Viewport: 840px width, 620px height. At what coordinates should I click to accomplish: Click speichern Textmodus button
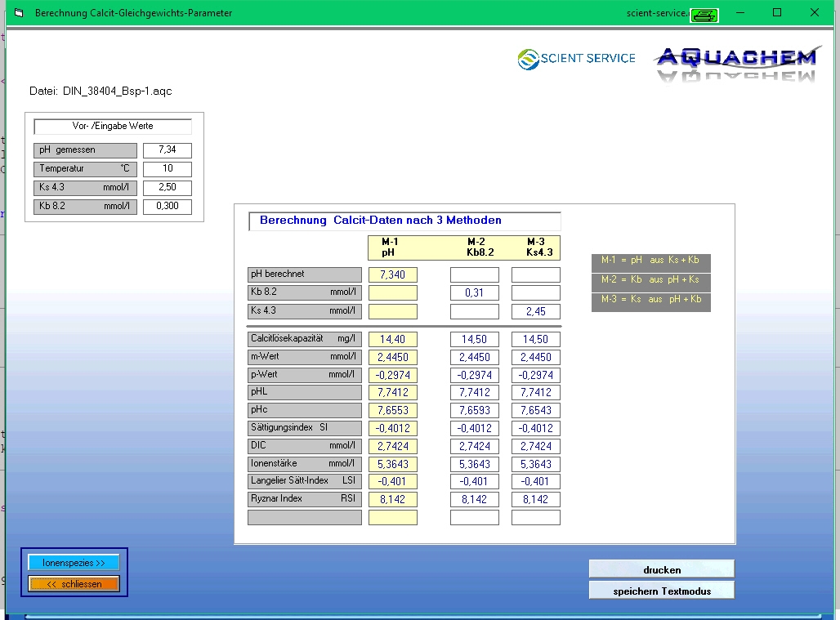pos(662,591)
